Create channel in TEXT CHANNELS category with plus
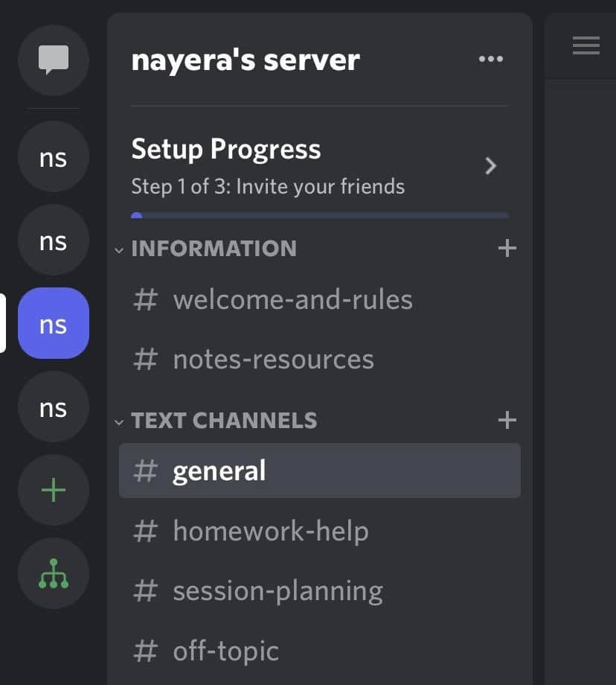The width and height of the screenshot is (616, 685). coord(507,420)
